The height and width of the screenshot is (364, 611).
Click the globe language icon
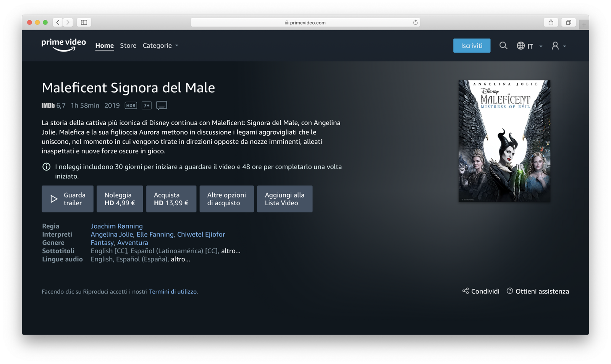click(520, 46)
